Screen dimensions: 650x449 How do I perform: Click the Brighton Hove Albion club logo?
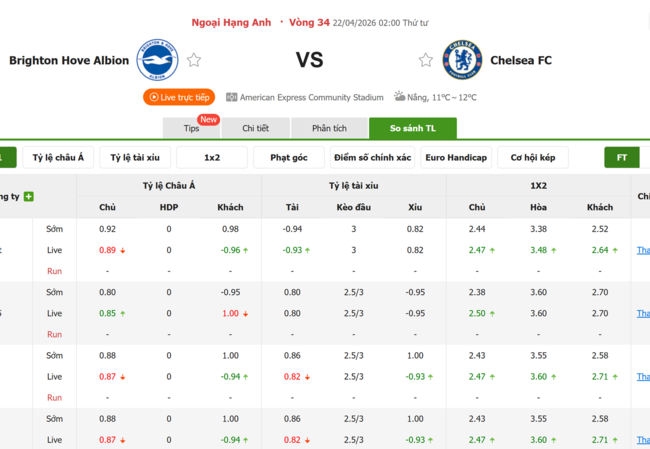point(157,60)
